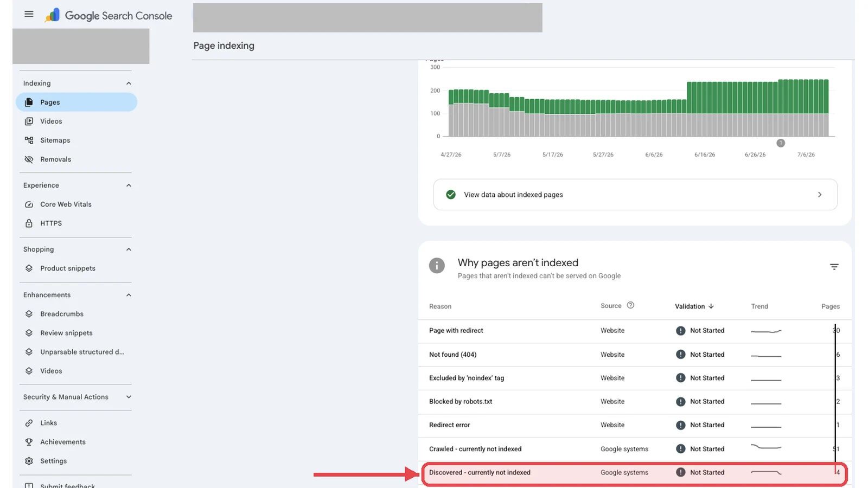Click the Removals crossed-eye icon
The height and width of the screenshot is (488, 868).
coord(29,159)
